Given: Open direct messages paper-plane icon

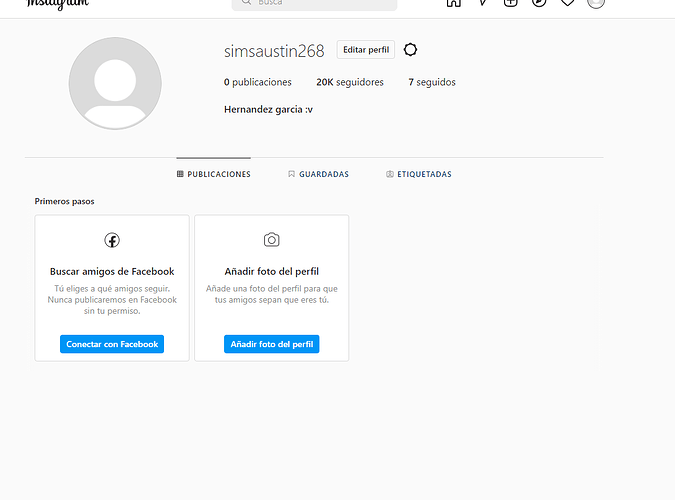Looking at the screenshot, I should [482, 3].
